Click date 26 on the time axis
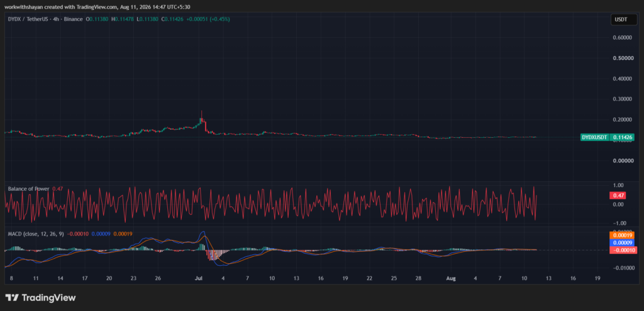 pos(158,278)
